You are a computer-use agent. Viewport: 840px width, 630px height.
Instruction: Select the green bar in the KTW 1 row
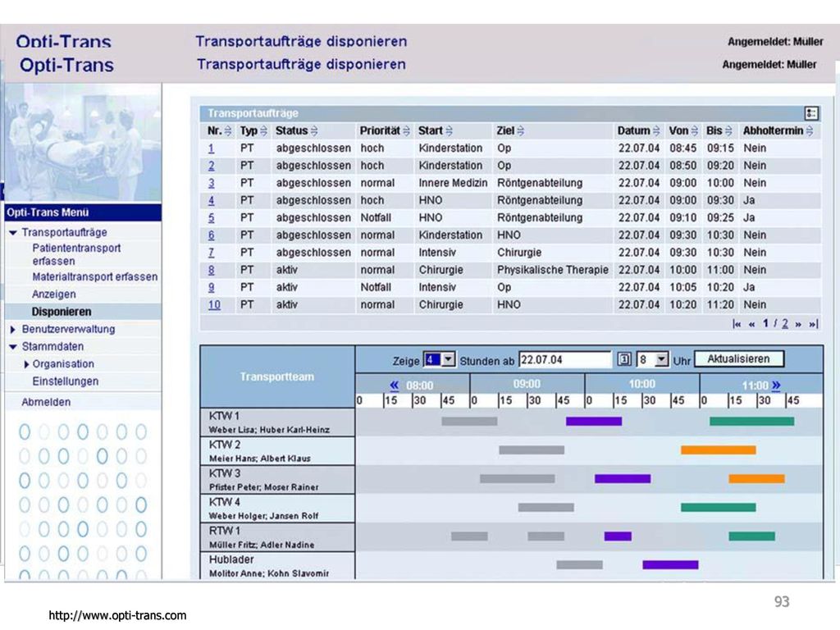pyautogui.click(x=752, y=422)
